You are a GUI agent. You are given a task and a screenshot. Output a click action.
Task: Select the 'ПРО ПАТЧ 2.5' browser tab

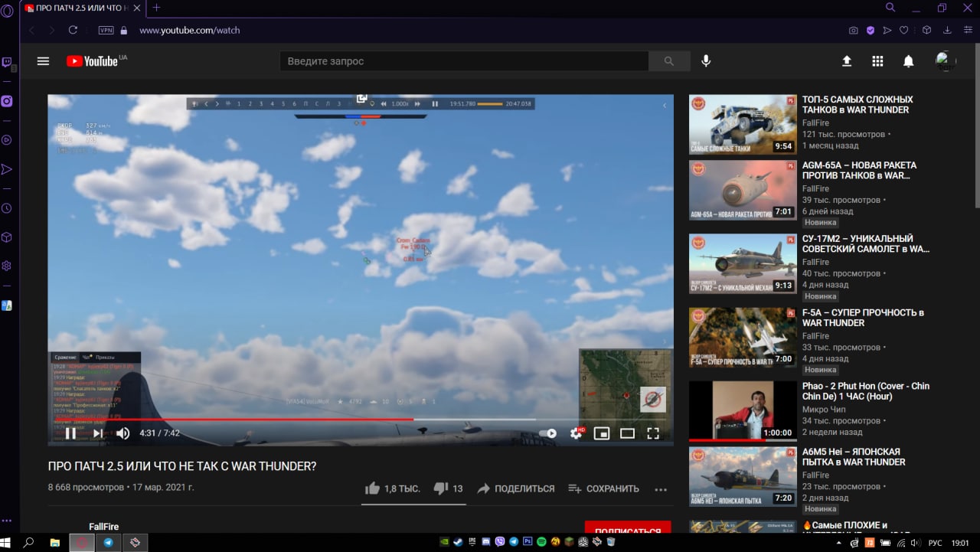[x=81, y=8]
